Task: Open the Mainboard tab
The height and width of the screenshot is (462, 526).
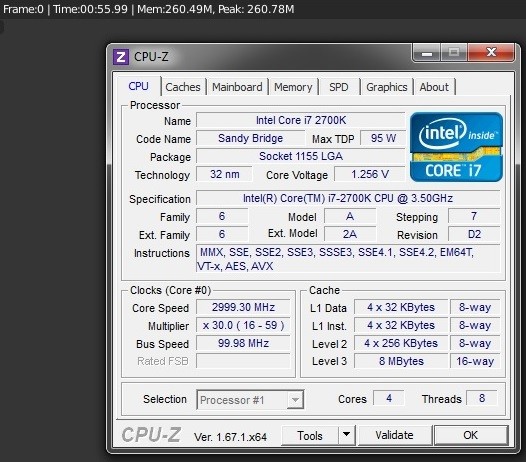Action: (x=237, y=87)
